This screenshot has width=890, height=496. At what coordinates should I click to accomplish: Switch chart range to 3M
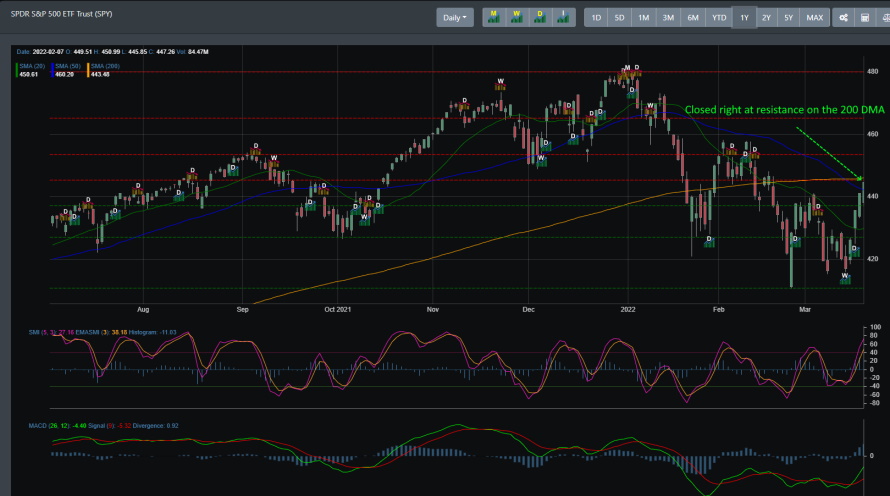[x=668, y=18]
